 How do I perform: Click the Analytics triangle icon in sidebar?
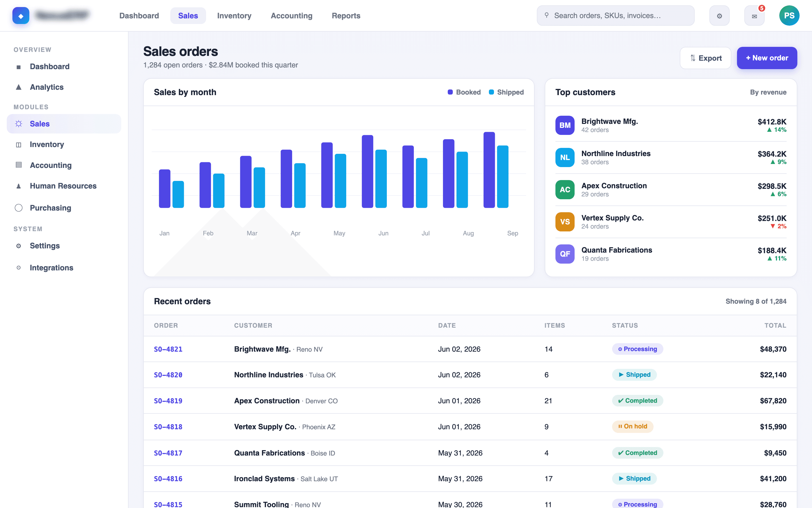[x=19, y=87]
